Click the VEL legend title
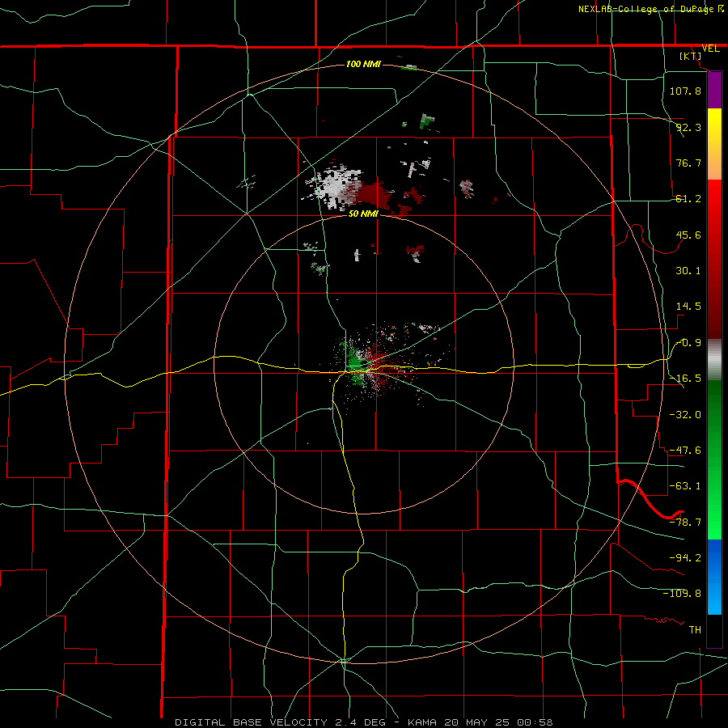 pyautogui.click(x=710, y=49)
